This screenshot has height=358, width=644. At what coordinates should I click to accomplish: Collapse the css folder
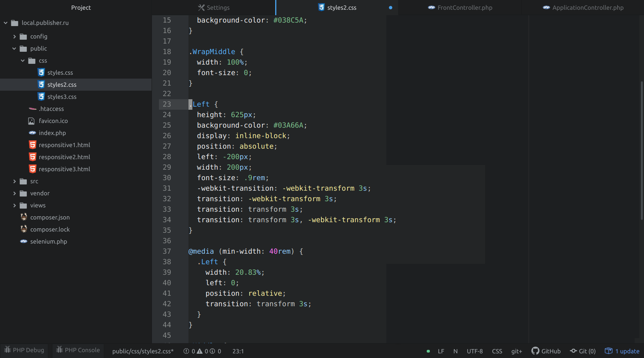[x=23, y=61]
